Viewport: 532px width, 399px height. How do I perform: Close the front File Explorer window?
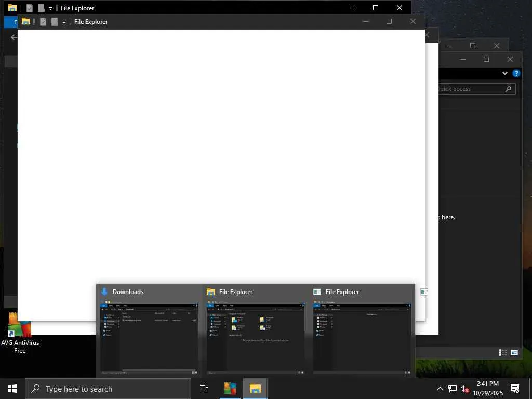(413, 22)
